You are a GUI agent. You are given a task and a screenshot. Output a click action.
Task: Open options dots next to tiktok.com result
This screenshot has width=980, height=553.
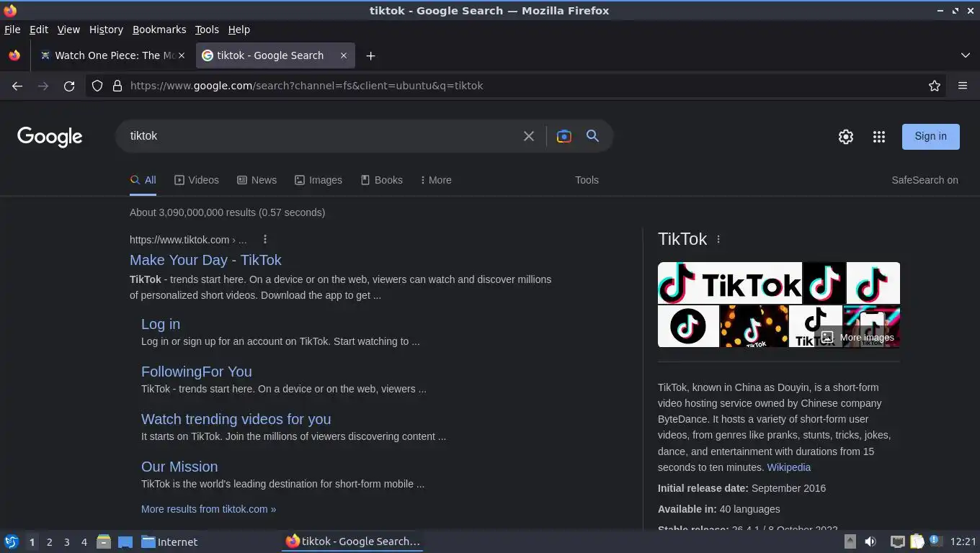265,239
